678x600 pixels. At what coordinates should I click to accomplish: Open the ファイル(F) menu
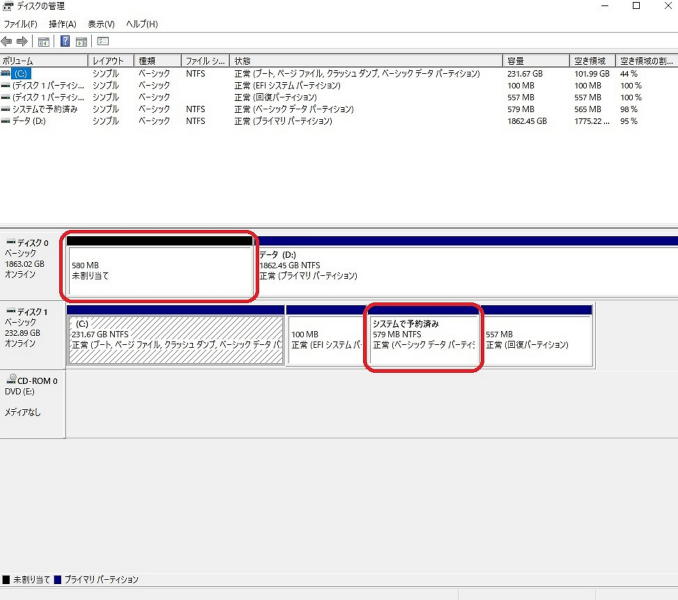(20, 24)
